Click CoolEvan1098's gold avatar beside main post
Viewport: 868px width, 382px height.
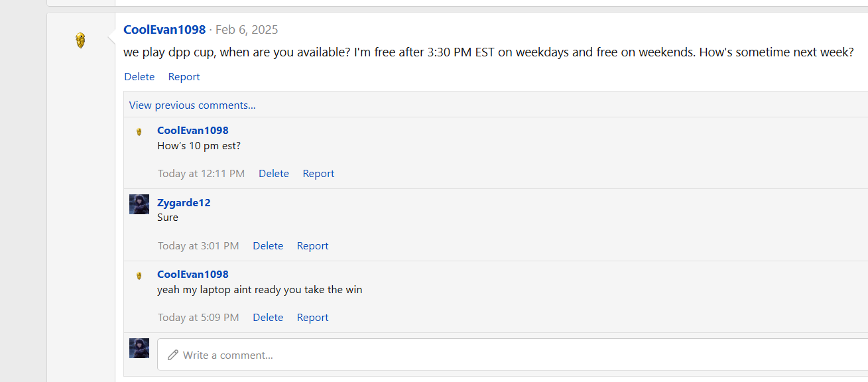[x=80, y=40]
